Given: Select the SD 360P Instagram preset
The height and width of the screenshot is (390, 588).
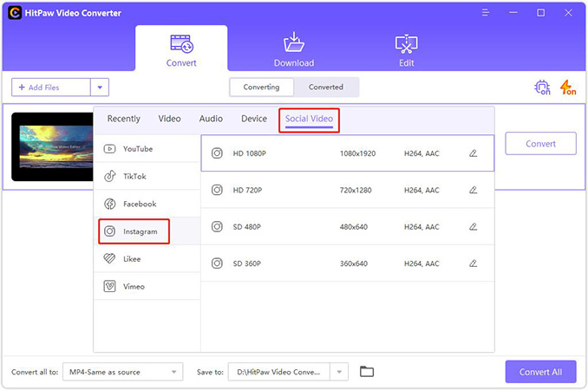Looking at the screenshot, I should click(347, 263).
